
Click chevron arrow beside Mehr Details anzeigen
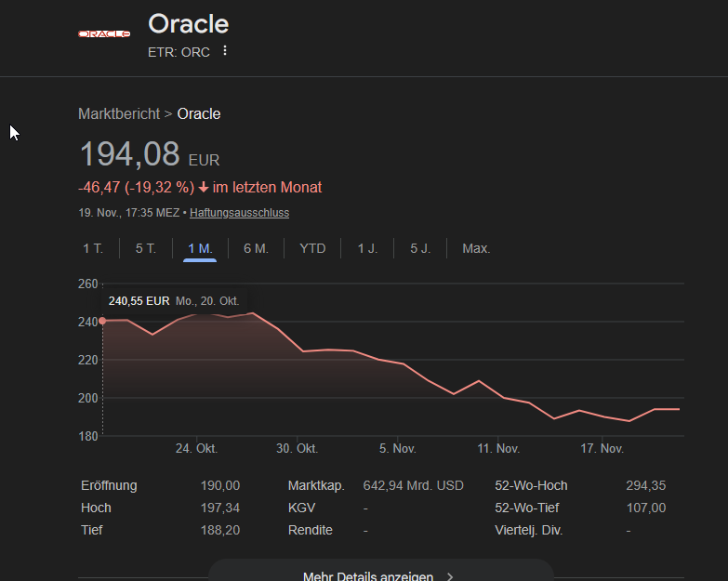click(x=450, y=576)
